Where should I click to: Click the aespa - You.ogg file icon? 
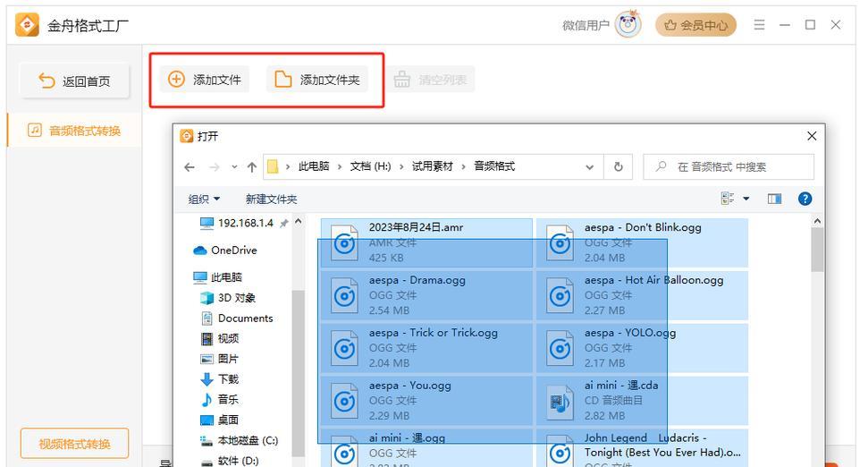coord(344,401)
